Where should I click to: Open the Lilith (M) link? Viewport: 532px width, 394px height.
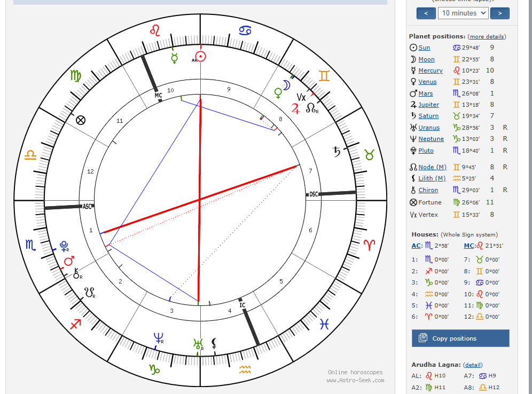click(432, 178)
